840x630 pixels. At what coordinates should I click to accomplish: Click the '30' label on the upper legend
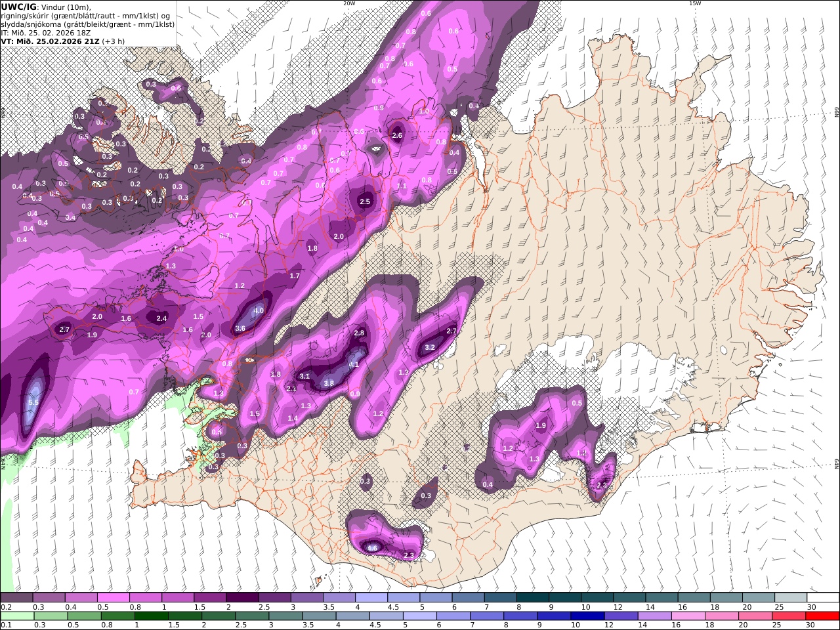[811, 607]
